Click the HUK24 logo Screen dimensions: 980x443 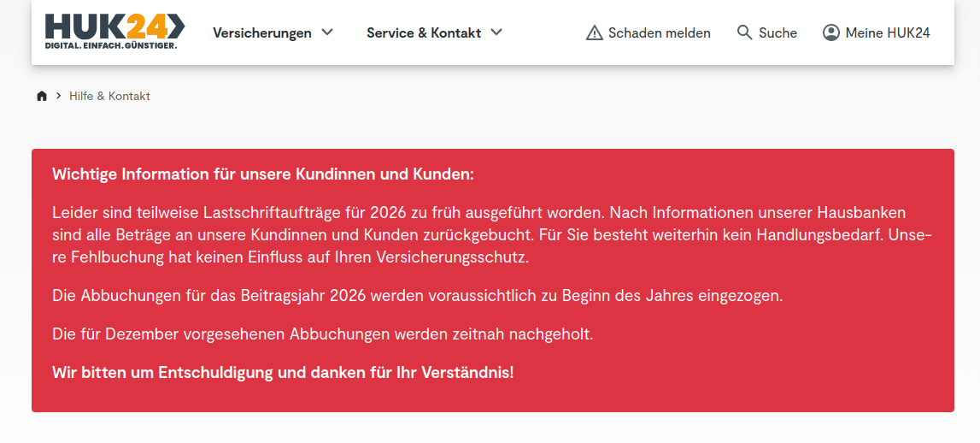click(114, 26)
